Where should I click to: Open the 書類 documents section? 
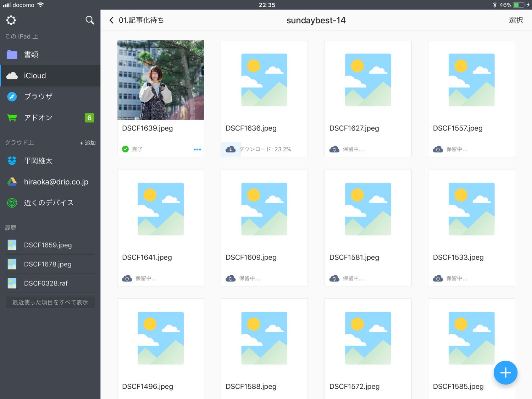tap(31, 55)
